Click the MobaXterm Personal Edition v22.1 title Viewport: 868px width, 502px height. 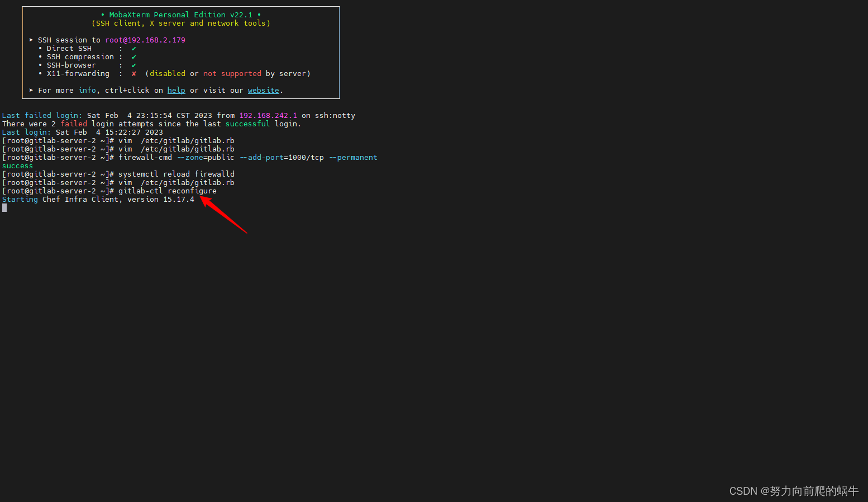point(181,15)
